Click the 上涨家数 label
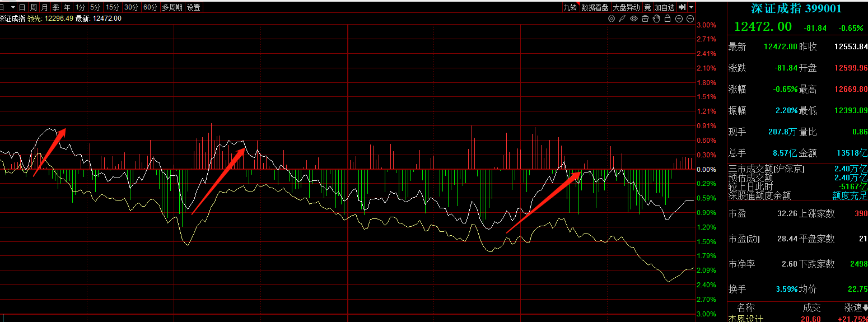 [816, 213]
